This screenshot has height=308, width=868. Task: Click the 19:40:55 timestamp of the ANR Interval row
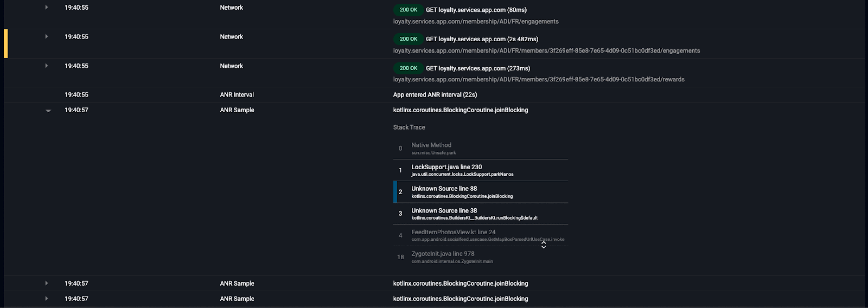pyautogui.click(x=76, y=95)
